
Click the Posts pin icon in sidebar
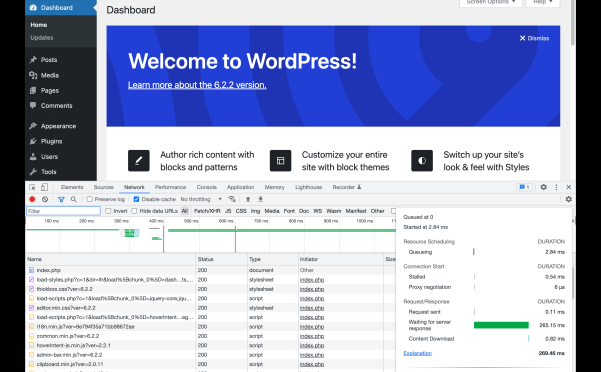pyautogui.click(x=33, y=60)
